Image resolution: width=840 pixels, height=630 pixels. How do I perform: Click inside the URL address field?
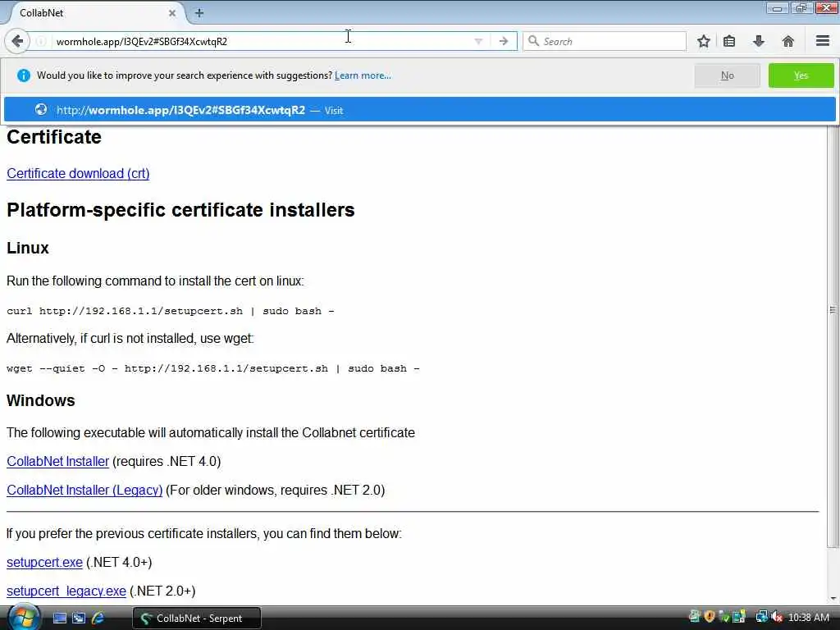pyautogui.click(x=262, y=41)
